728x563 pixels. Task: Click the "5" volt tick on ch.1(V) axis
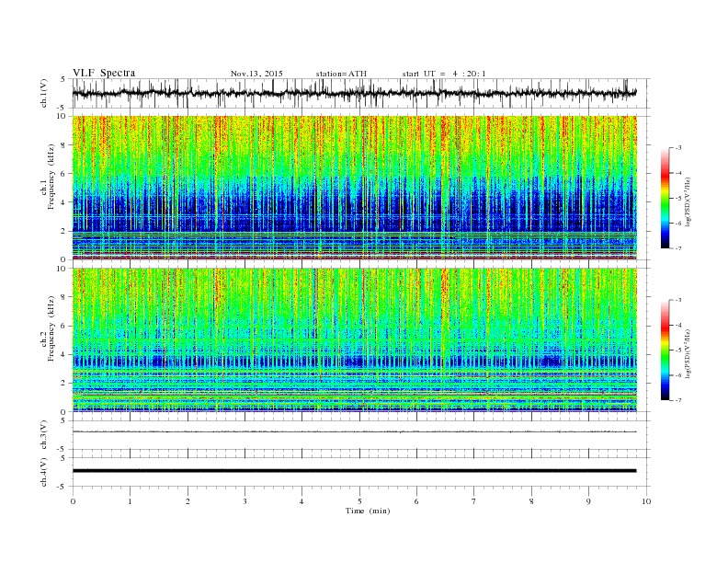click(x=63, y=79)
